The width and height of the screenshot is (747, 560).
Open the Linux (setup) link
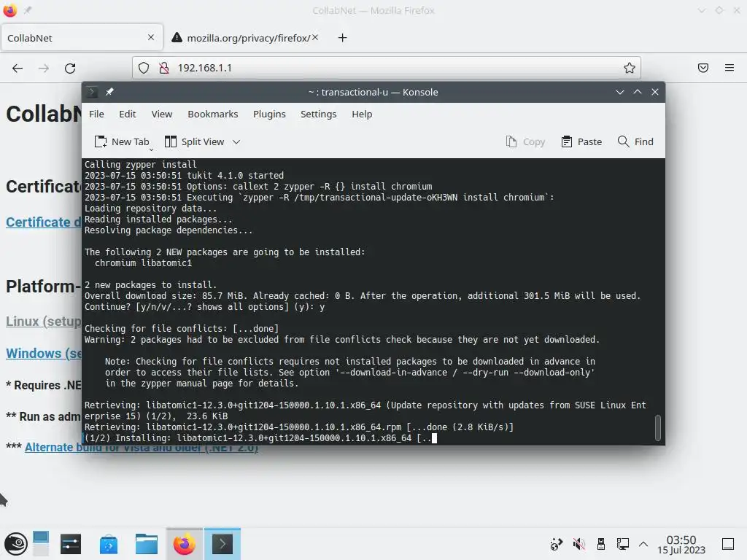pos(44,322)
